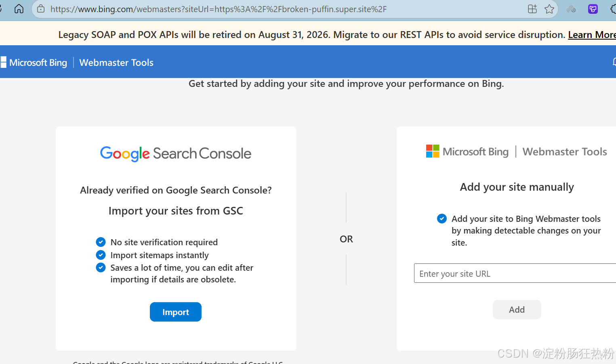Click the OR separator label
The width and height of the screenshot is (616, 364).
[346, 239]
